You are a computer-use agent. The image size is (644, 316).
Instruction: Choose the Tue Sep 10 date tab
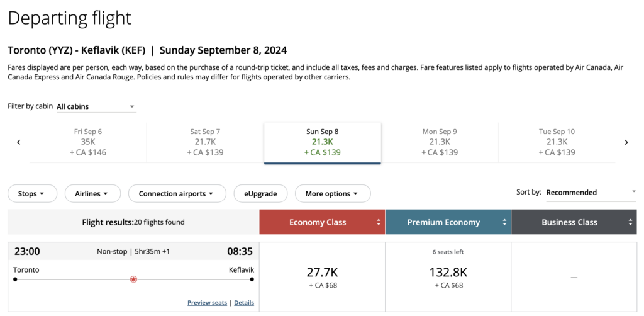[557, 142]
